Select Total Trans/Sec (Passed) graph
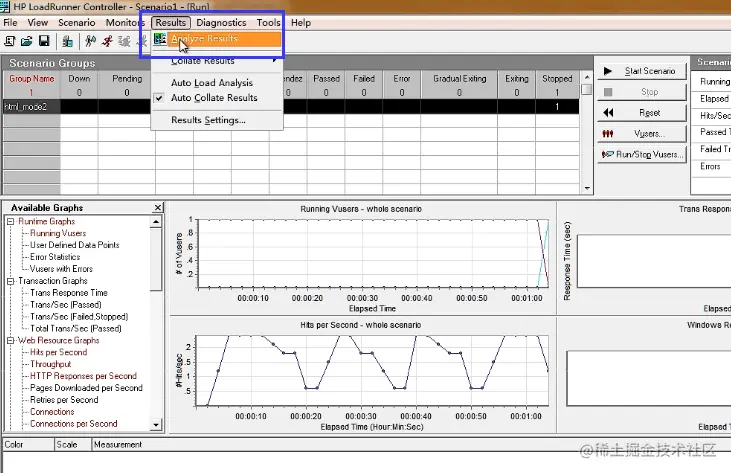 76,329
